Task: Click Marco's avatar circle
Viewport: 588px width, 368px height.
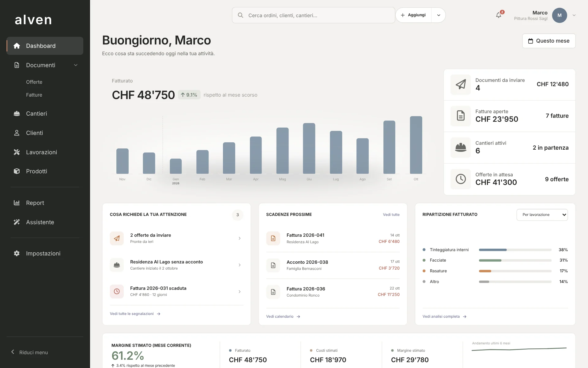Action: coord(560,15)
